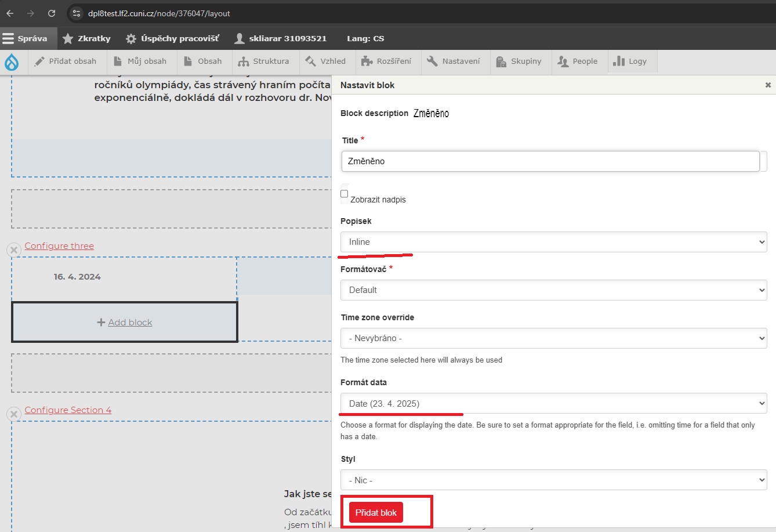Open Můj obsah menu item

pyautogui.click(x=140, y=61)
